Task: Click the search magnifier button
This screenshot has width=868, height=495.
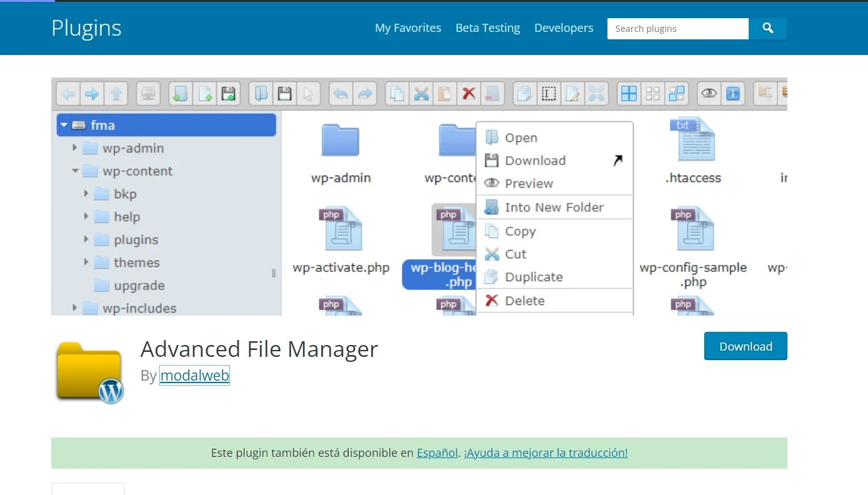Action: pos(768,29)
